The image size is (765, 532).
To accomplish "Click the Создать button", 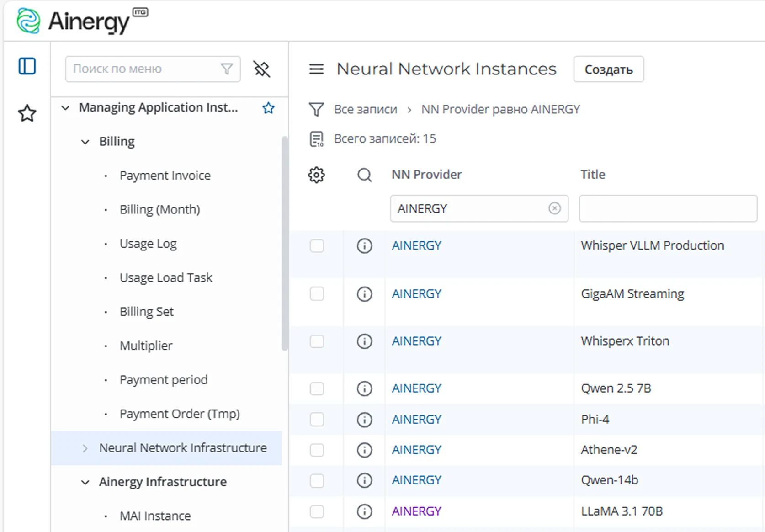I will (x=609, y=69).
